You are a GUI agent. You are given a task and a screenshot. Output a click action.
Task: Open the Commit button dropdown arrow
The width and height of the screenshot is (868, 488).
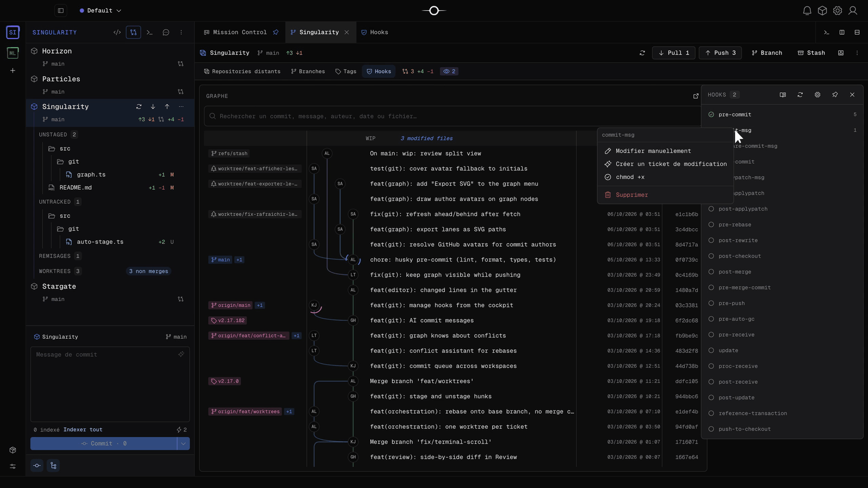[x=183, y=444]
